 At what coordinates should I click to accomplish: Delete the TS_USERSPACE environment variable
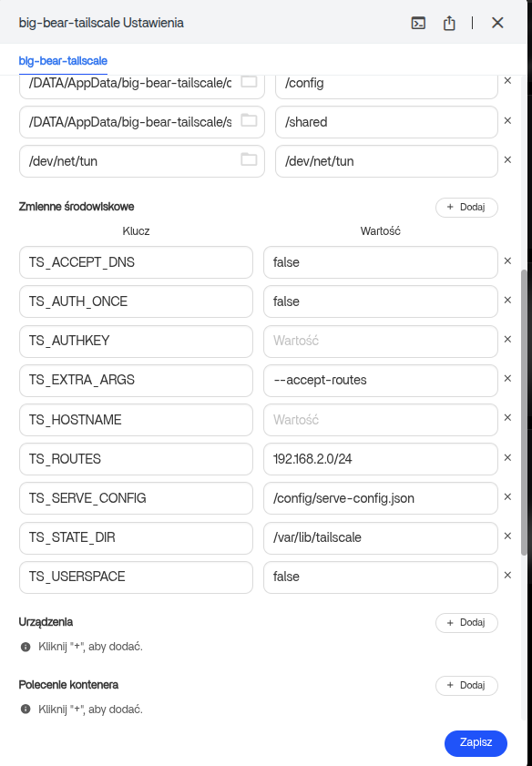(507, 575)
